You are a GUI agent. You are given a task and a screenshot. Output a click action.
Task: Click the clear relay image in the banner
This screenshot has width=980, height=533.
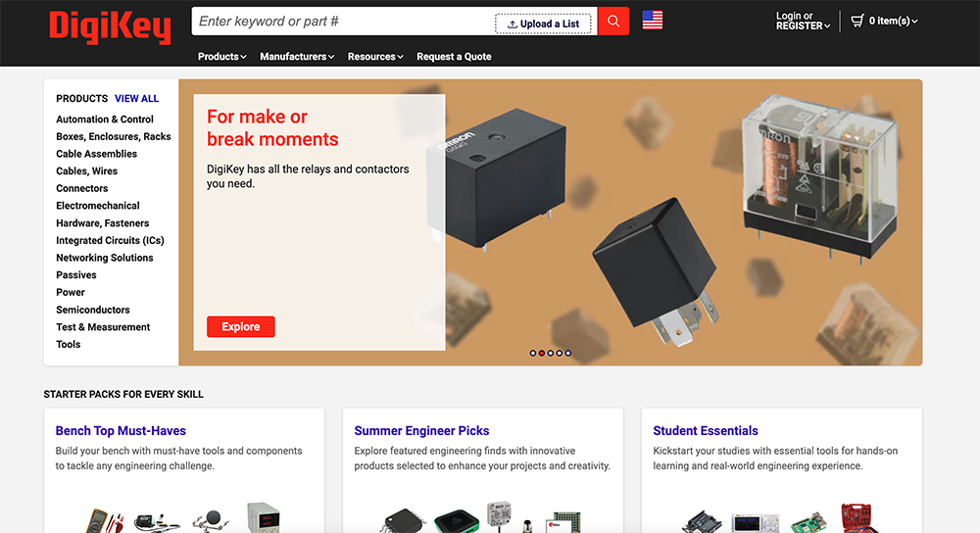click(x=820, y=178)
